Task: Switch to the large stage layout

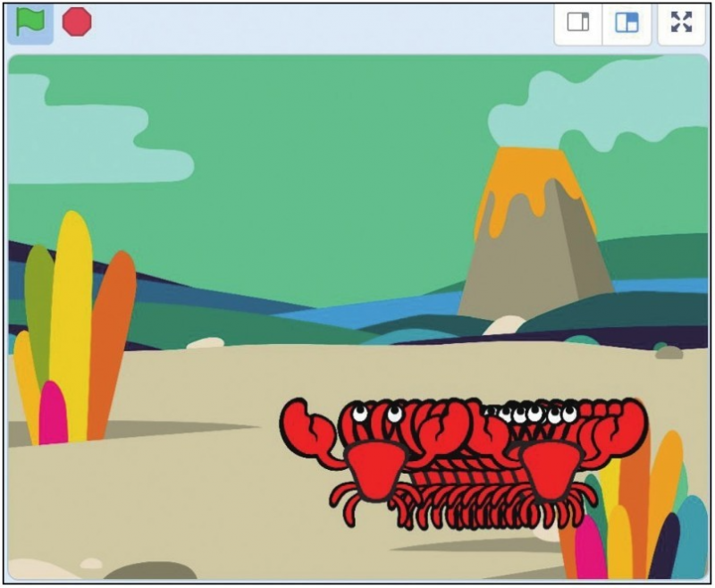Action: (x=627, y=22)
